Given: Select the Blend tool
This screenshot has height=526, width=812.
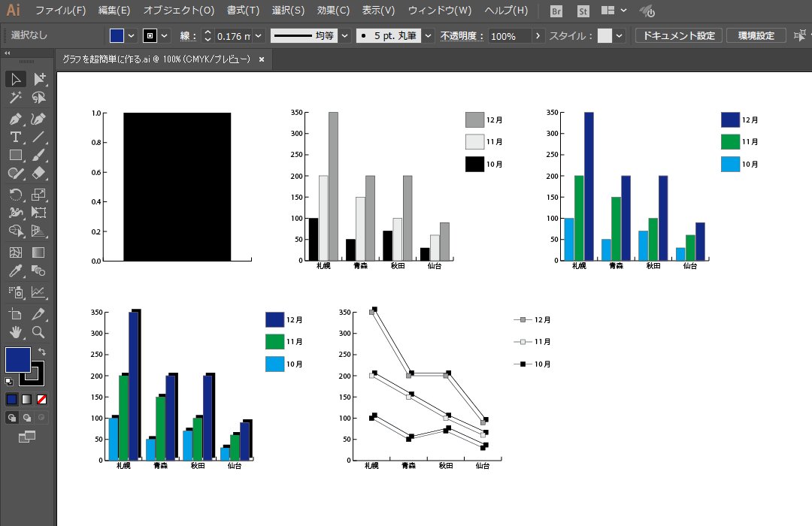Looking at the screenshot, I should click(x=39, y=271).
